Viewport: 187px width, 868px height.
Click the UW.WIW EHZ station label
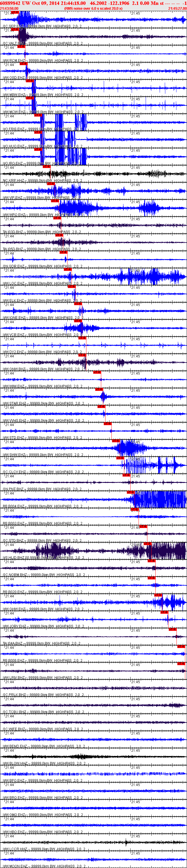(x=42, y=387)
